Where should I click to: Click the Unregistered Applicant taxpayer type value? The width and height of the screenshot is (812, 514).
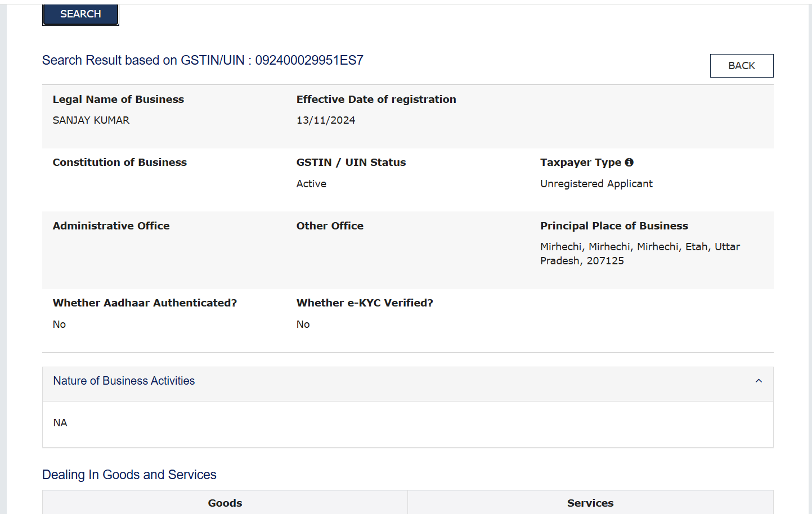coord(596,184)
